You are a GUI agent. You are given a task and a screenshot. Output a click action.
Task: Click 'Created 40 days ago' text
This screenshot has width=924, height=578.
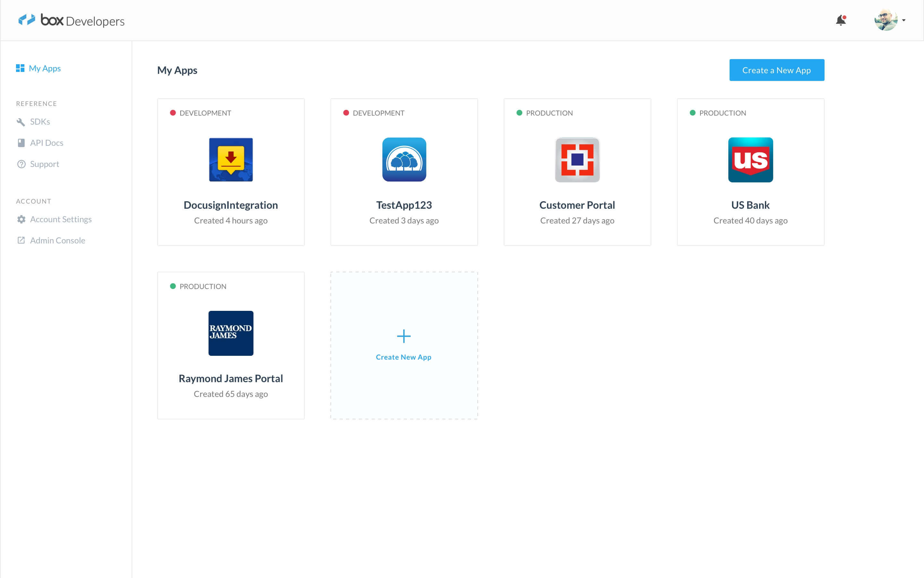point(751,221)
